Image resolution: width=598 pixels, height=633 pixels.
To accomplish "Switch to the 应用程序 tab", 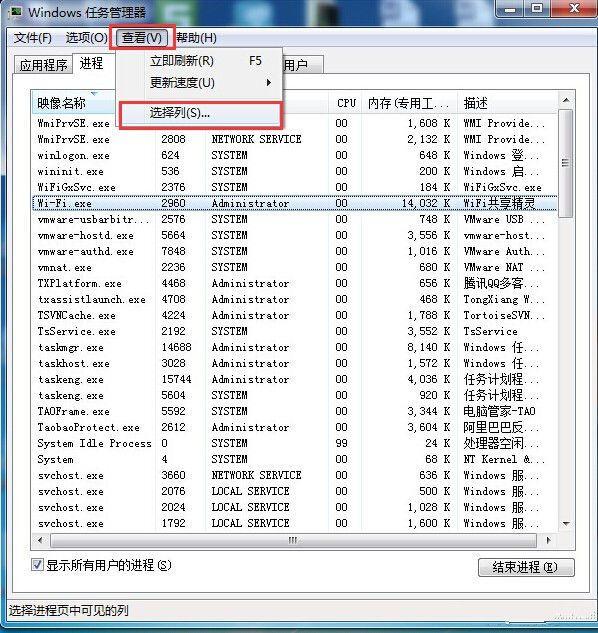I will point(43,65).
